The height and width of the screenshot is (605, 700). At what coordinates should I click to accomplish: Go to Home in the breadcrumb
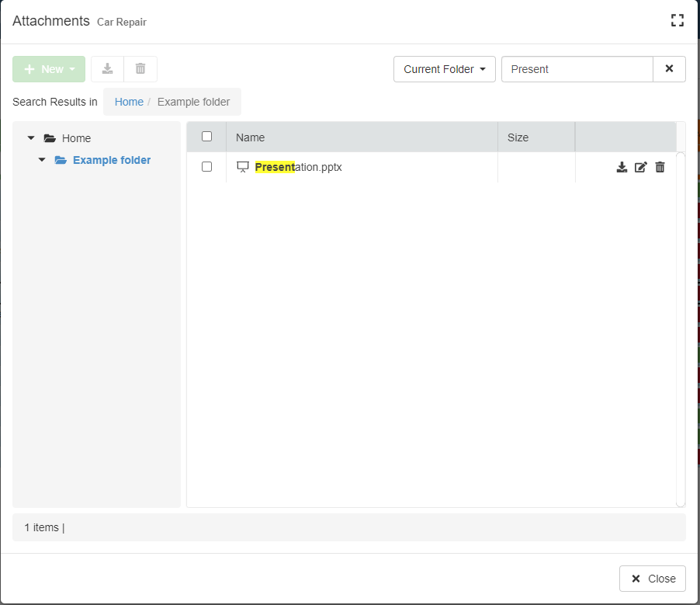[129, 102]
